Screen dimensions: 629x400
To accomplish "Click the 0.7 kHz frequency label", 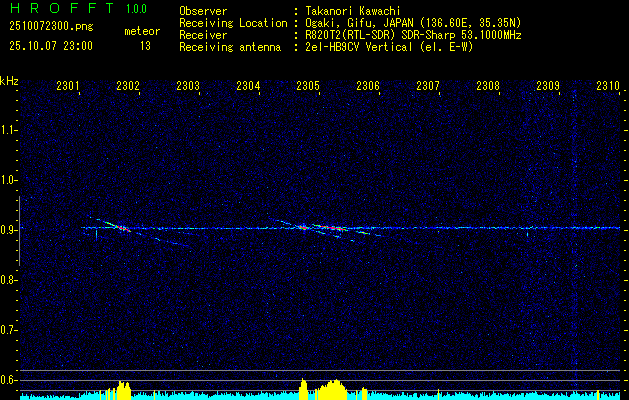I will coord(8,330).
